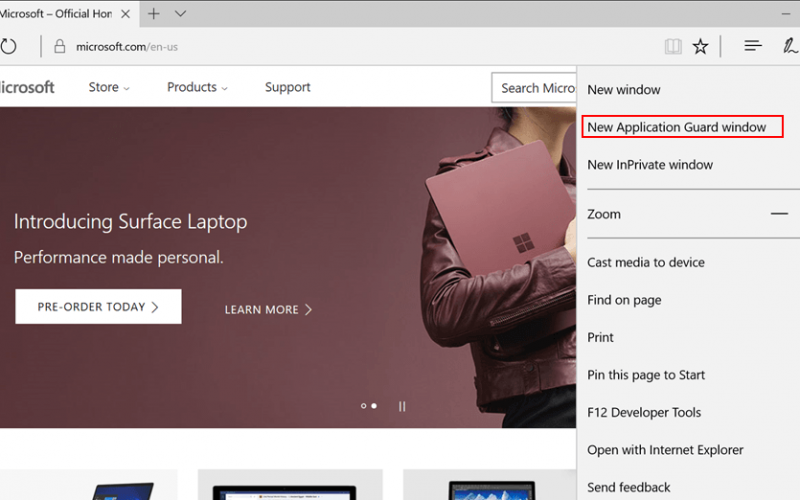Click the Search Microsoft input field
800x500 pixels.
[x=534, y=88]
